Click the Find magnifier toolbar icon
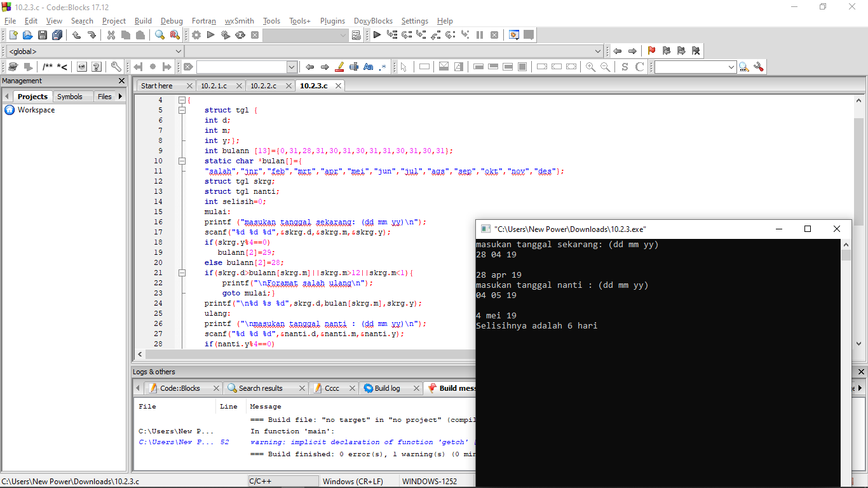The width and height of the screenshot is (868, 488). click(159, 35)
